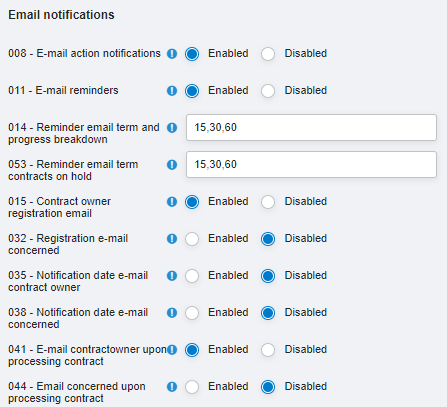Viewport: 447px width, 407px height.
Task: Click info icon beside 011 E-mail reminders
Action: point(172,91)
